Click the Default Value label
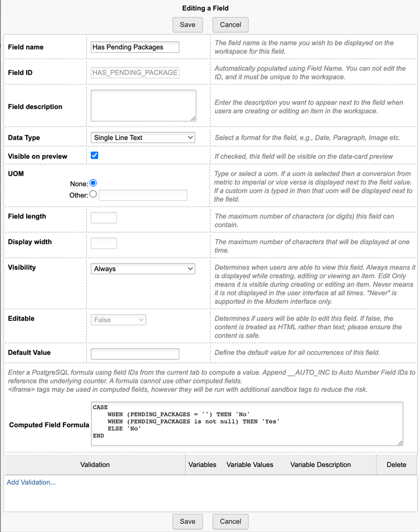The image size is (420, 532). point(29,353)
